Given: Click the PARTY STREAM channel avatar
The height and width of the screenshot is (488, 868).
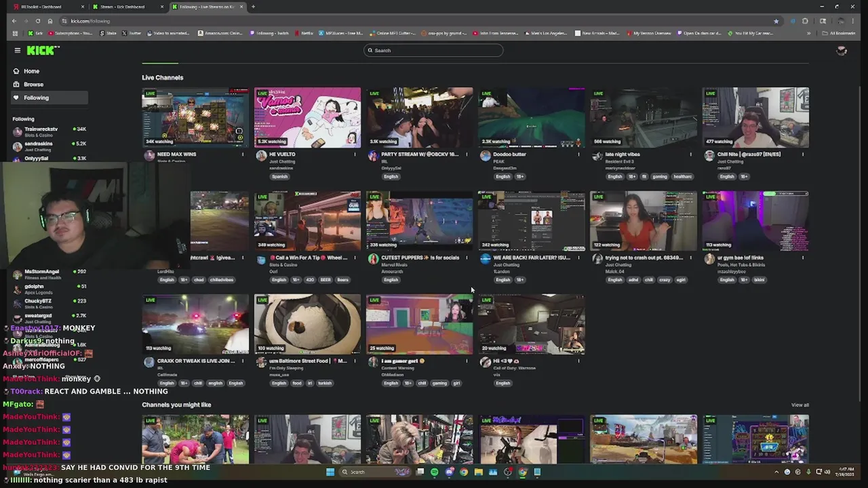Looking at the screenshot, I should coord(373,155).
